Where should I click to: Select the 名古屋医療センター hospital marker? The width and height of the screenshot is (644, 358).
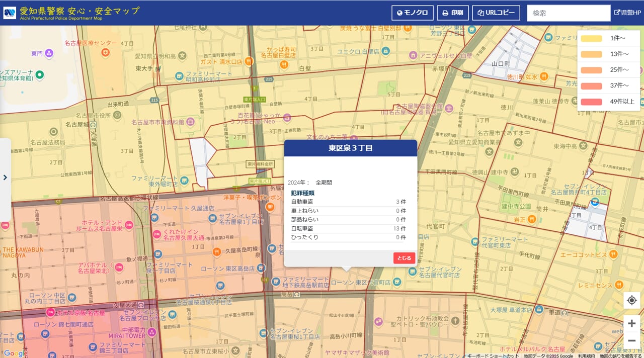click(x=105, y=52)
